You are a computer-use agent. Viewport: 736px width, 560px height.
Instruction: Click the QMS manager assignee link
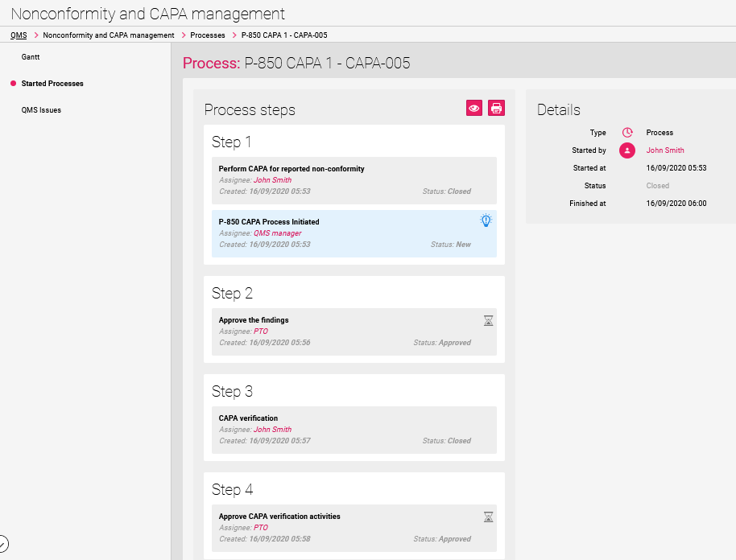pos(277,233)
